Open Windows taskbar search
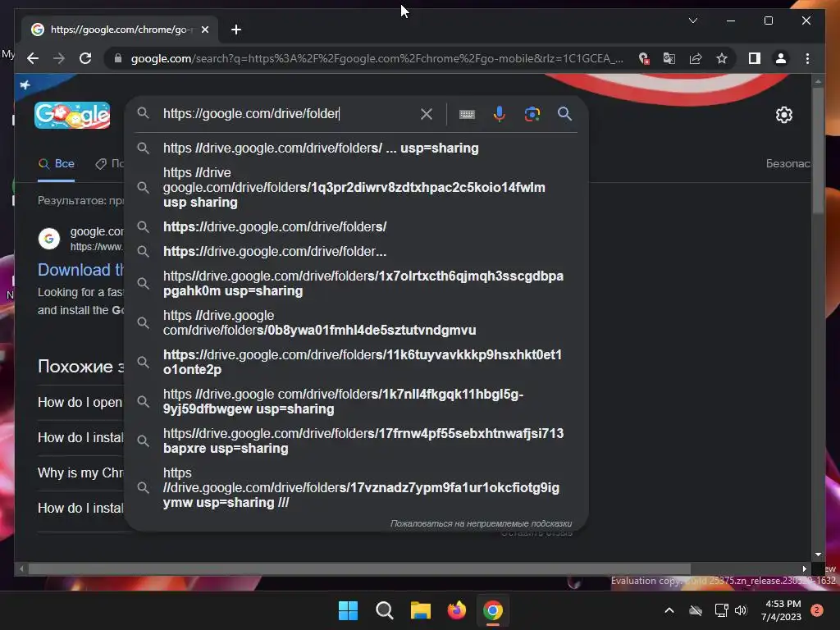This screenshot has height=630, width=840. [x=384, y=610]
